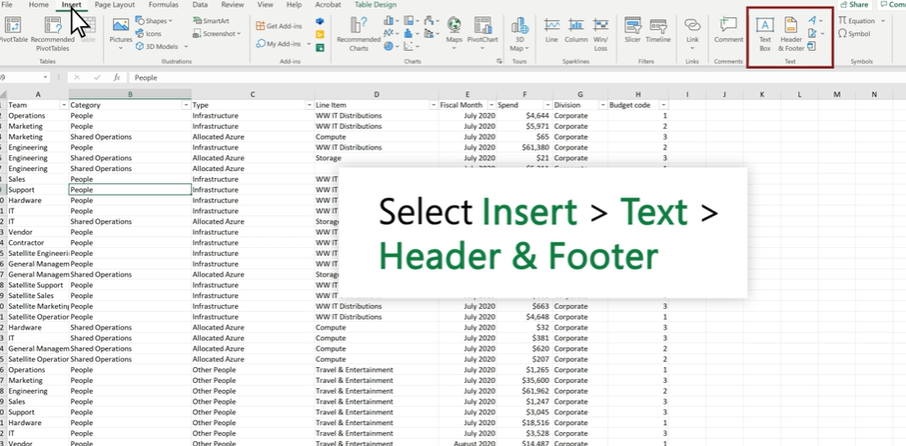The width and height of the screenshot is (906, 446).
Task: Click the Icons button in Illustrations
Action: (148, 34)
